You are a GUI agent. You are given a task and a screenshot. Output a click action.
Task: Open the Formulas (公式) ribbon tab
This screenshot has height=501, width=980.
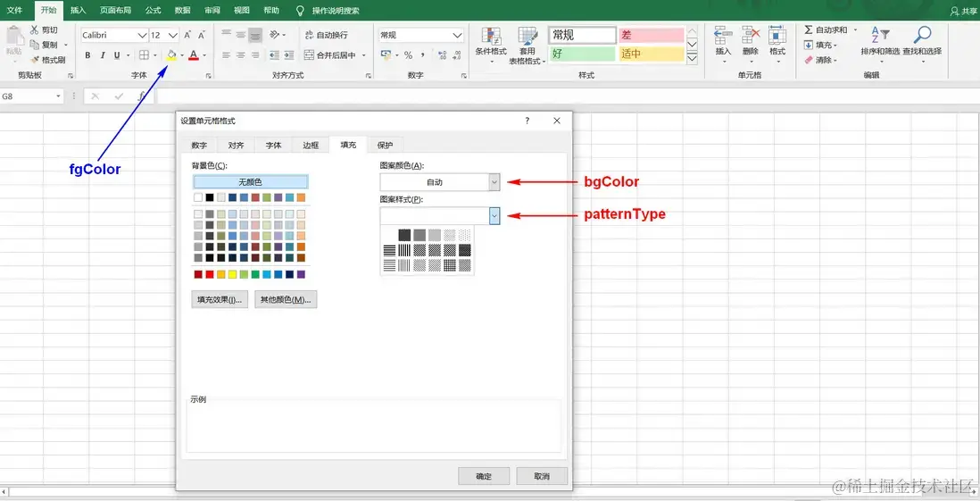tap(154, 10)
